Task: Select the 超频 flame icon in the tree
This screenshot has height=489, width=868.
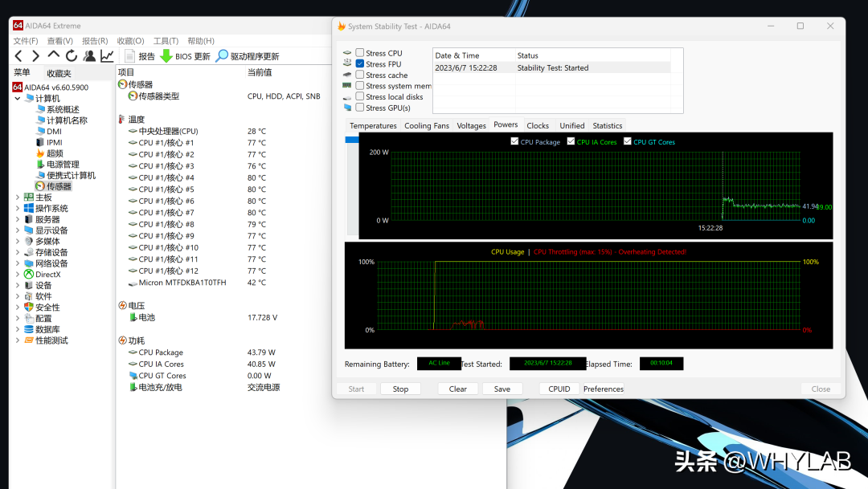Action: coord(40,153)
